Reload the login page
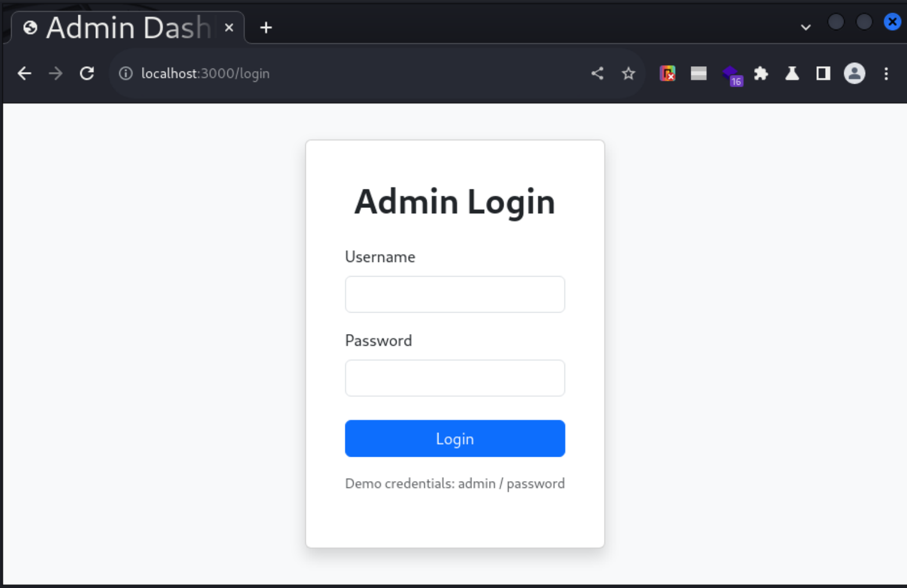The width and height of the screenshot is (907, 588). [x=87, y=74]
